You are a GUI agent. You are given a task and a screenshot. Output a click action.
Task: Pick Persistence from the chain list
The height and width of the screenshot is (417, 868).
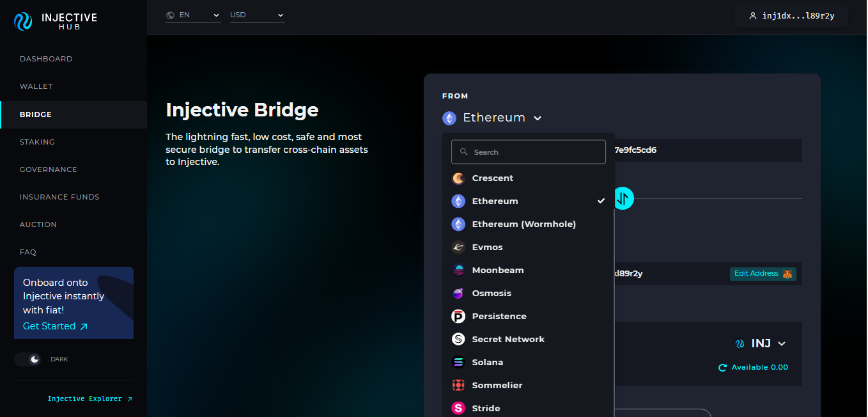(x=528, y=317)
